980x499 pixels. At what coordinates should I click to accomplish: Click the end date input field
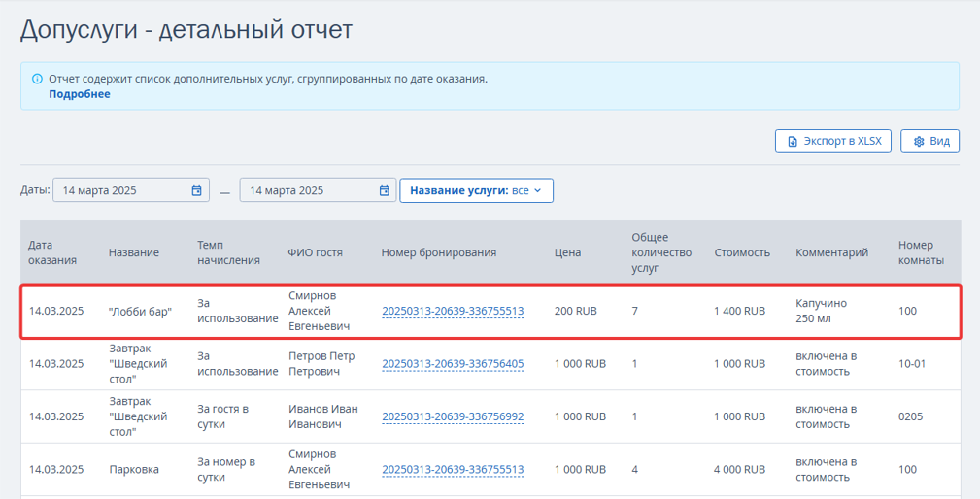tap(318, 190)
